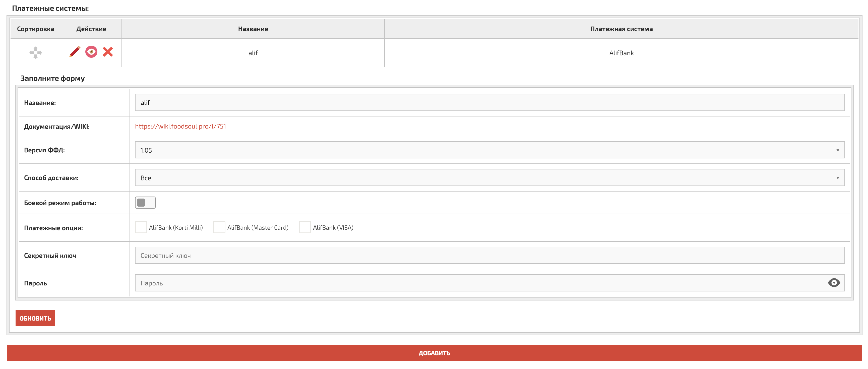Click the pink eye visibility icon

click(x=91, y=52)
